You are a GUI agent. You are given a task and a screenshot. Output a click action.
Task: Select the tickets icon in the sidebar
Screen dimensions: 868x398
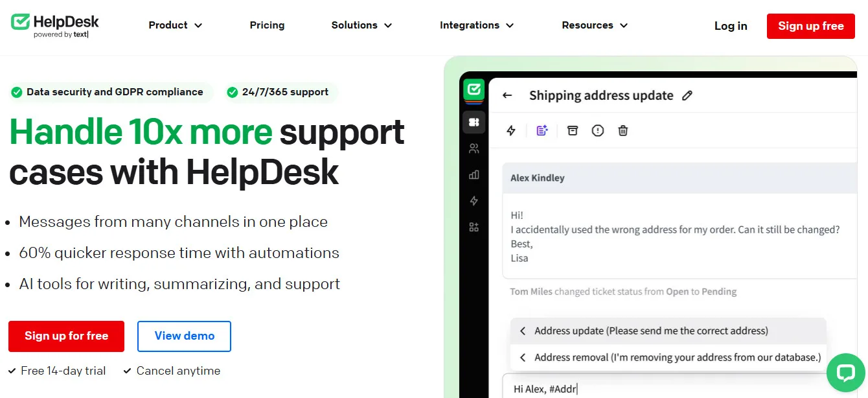click(x=474, y=122)
